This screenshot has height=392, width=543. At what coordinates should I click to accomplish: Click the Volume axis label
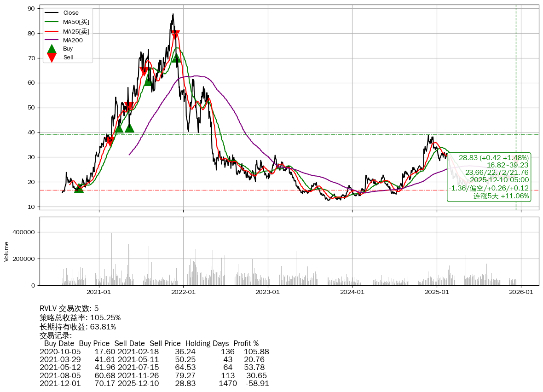(6, 251)
